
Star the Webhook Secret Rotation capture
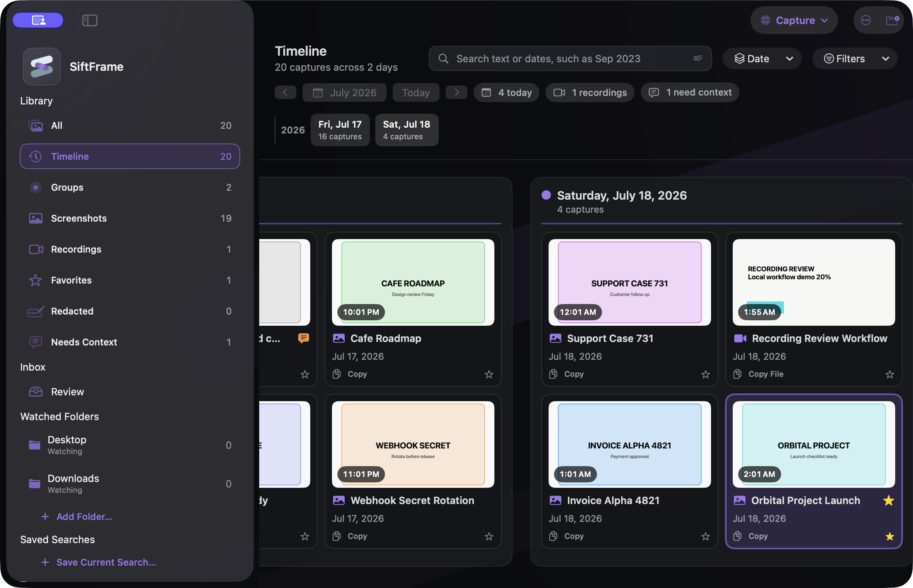(489, 537)
